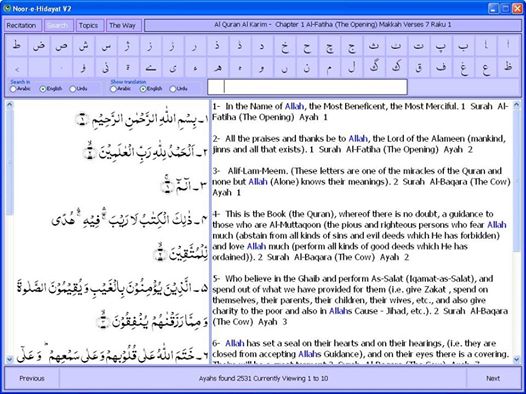Viewport: 526px width, 394px height.
Task: Click the ف (Fe) letter key
Action: click(441, 67)
